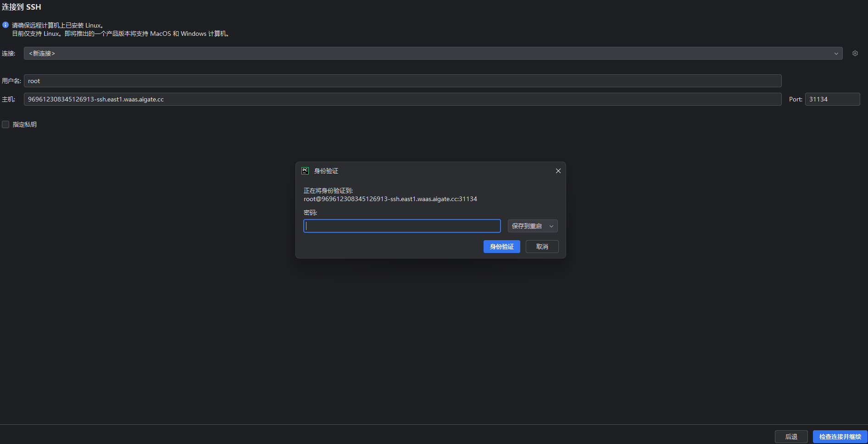This screenshot has height=444, width=868.
Task: Open the 保存到重启 password save dropdown
Action: [532, 226]
